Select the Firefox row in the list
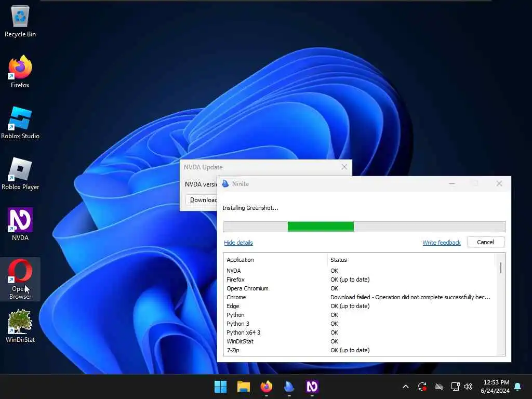The image size is (532, 399). [359, 280]
